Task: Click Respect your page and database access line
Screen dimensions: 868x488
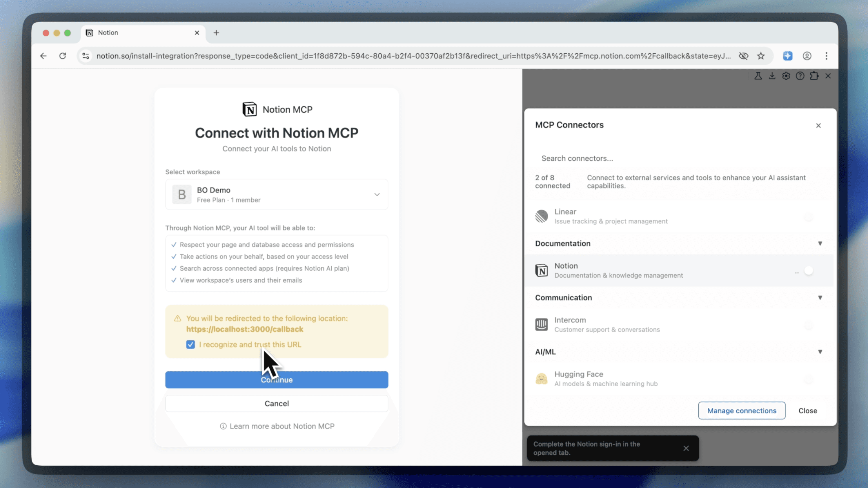Action: coord(266,245)
